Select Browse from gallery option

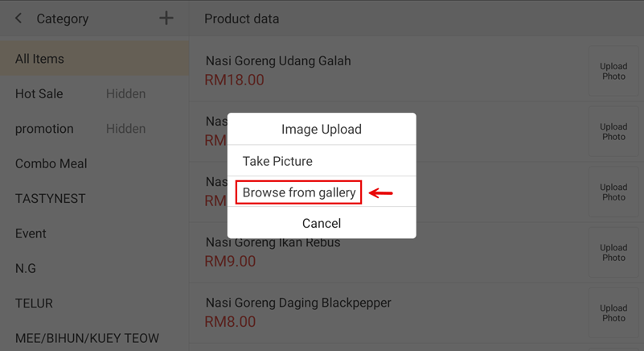pyautogui.click(x=299, y=192)
